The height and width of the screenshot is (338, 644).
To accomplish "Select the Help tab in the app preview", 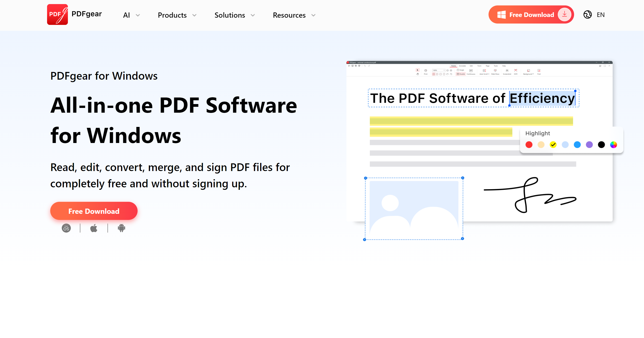I will tap(504, 66).
